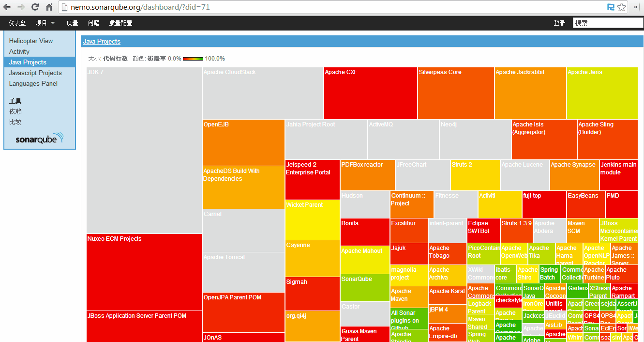Open the Neo4j tile
This screenshot has height=342, width=644.
476,140
